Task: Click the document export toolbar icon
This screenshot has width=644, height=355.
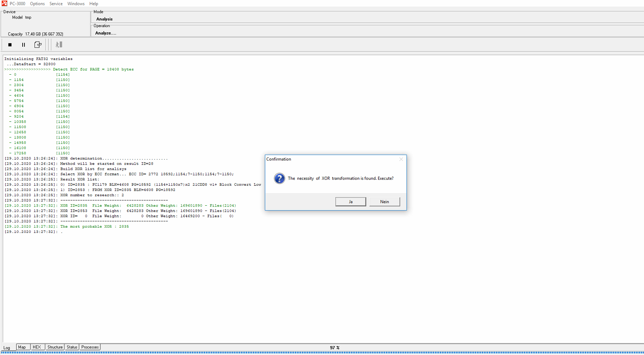Action: [x=38, y=45]
